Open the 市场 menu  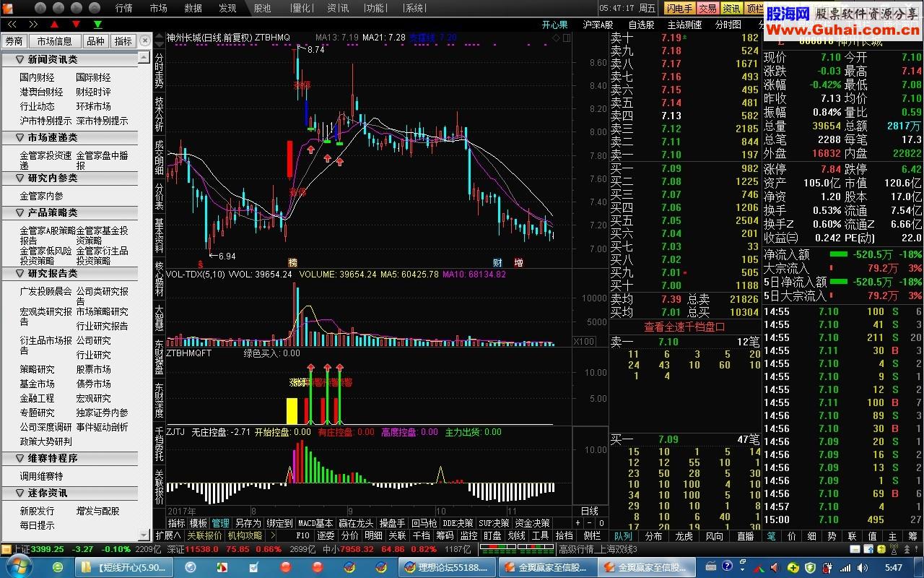[159, 8]
